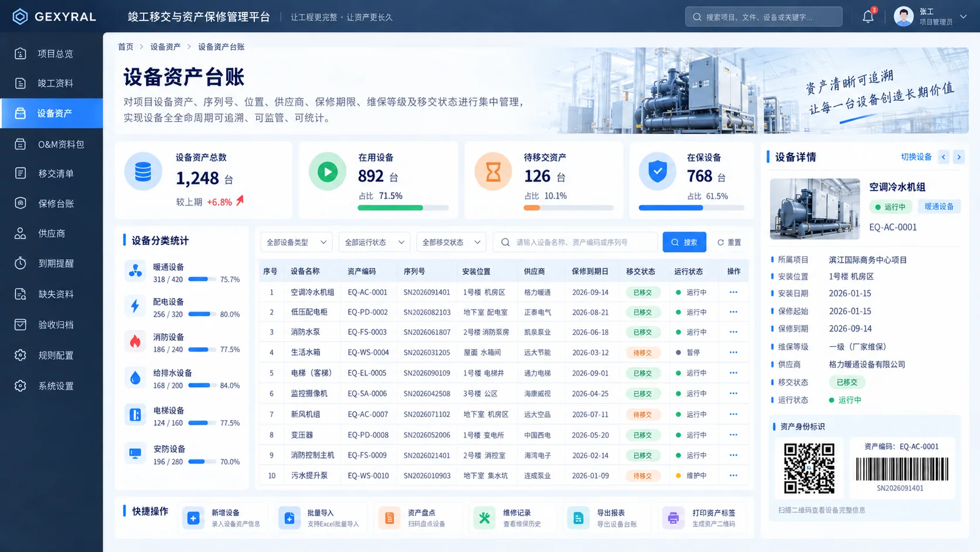Click the 资产盘点 clipboard icon
Screen dimensions: 980x552
(x=389, y=518)
